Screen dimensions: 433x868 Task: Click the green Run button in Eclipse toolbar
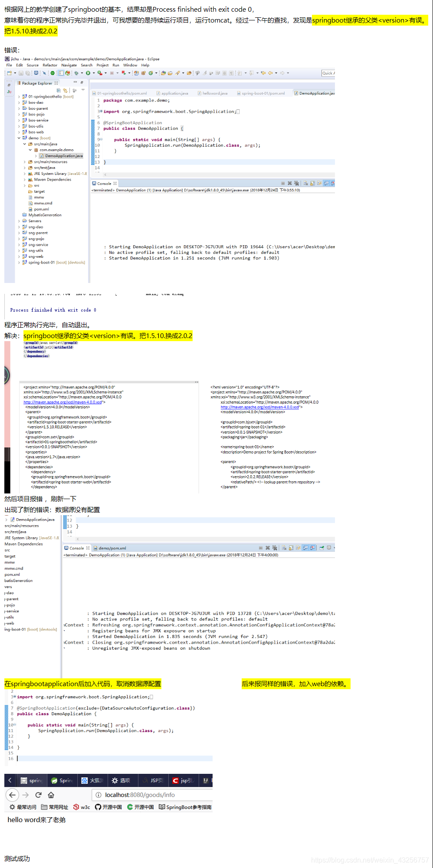(88, 73)
